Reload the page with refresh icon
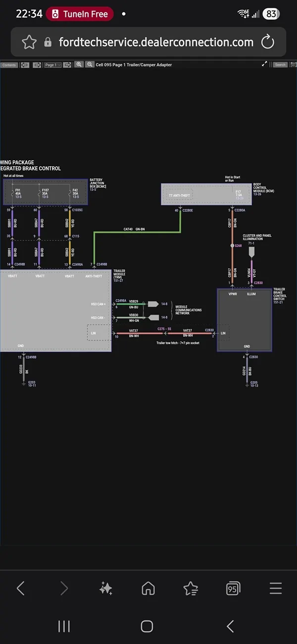The image size is (297, 644). point(267,42)
